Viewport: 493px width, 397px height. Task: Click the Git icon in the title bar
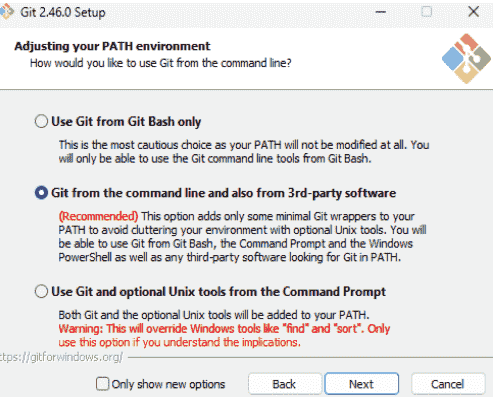coord(7,12)
